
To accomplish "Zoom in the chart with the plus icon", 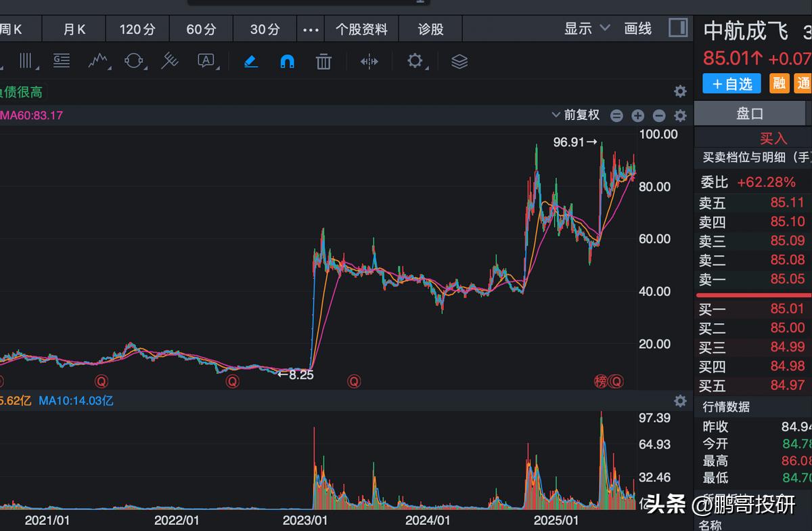I will click(637, 115).
